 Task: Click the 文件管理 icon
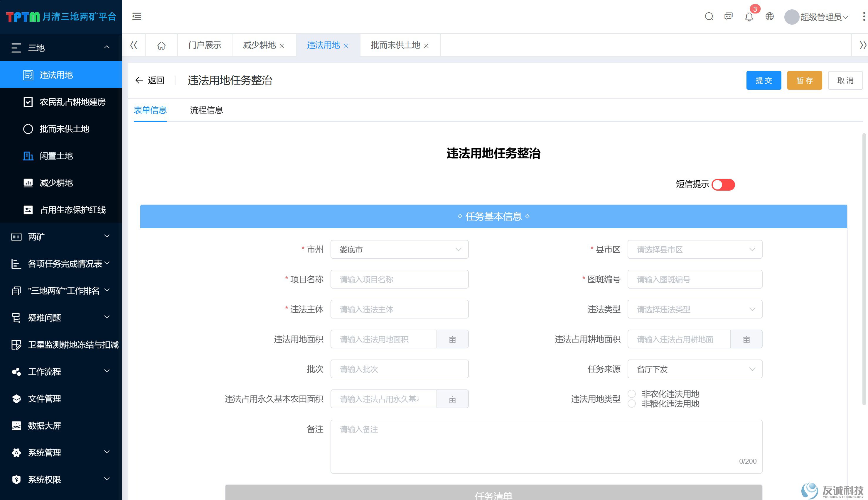[16, 399]
